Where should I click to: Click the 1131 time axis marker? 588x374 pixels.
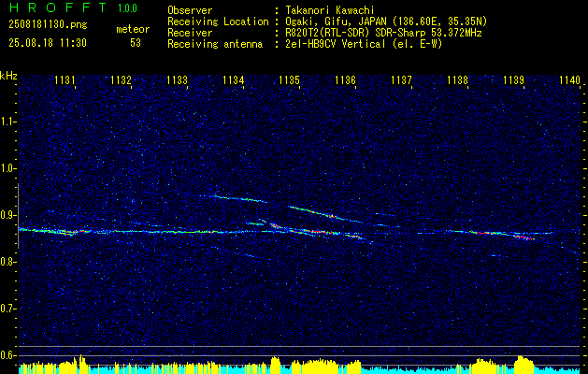coord(65,80)
